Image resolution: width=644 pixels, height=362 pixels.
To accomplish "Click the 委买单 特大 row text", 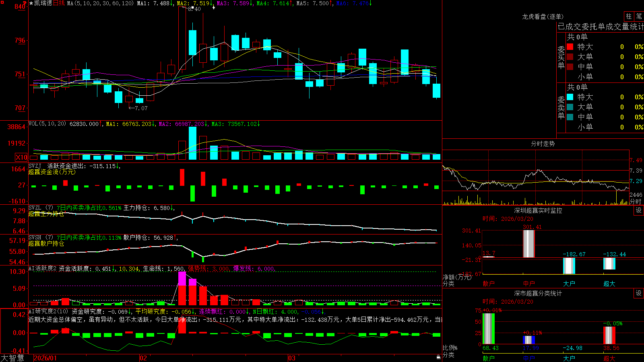I will coord(585,47).
